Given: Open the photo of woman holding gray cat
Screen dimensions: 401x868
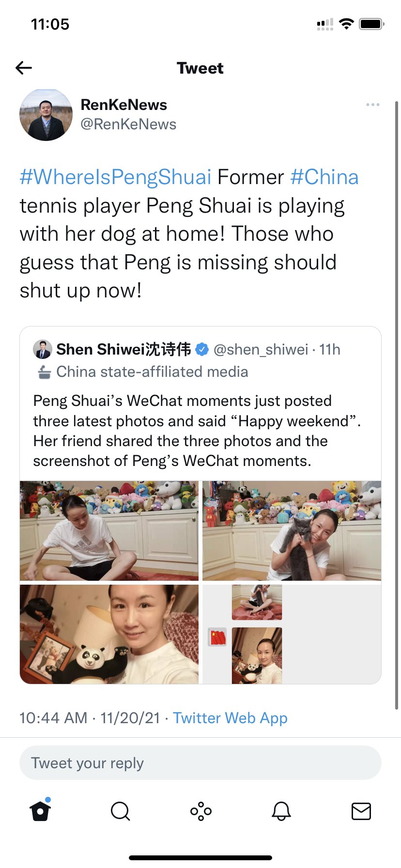Looking at the screenshot, I should 292,530.
